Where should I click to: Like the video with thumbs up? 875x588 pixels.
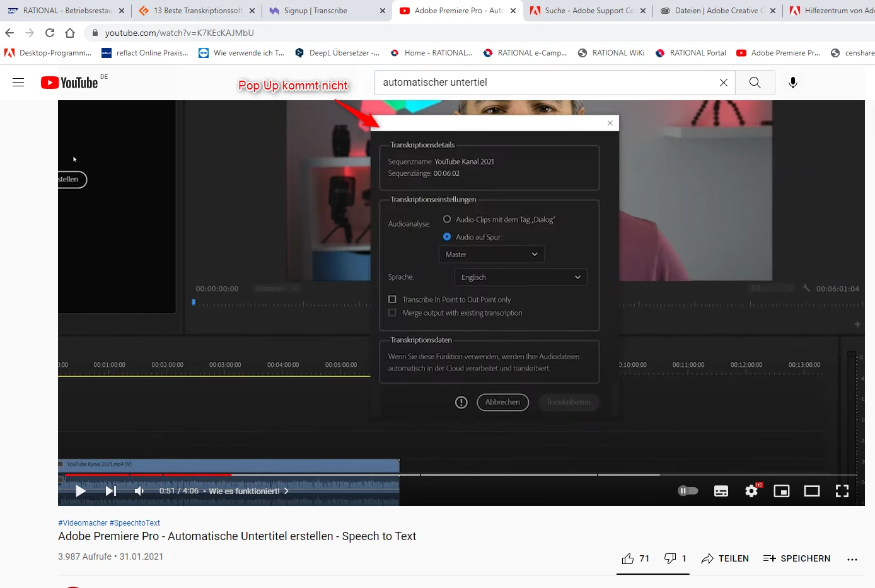point(635,558)
